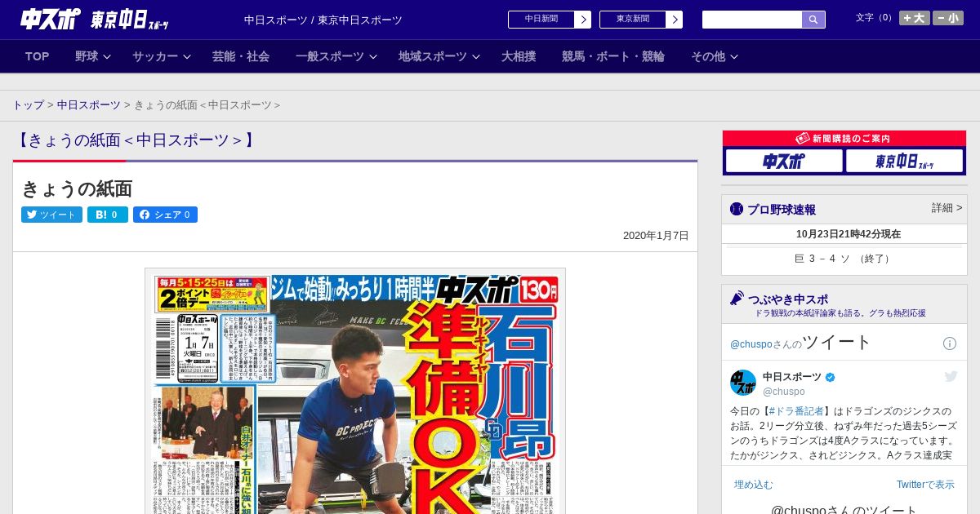This screenshot has height=514, width=980.
Task: Click 中日スポーツ Twitter profile avatar
Action: 743,383
